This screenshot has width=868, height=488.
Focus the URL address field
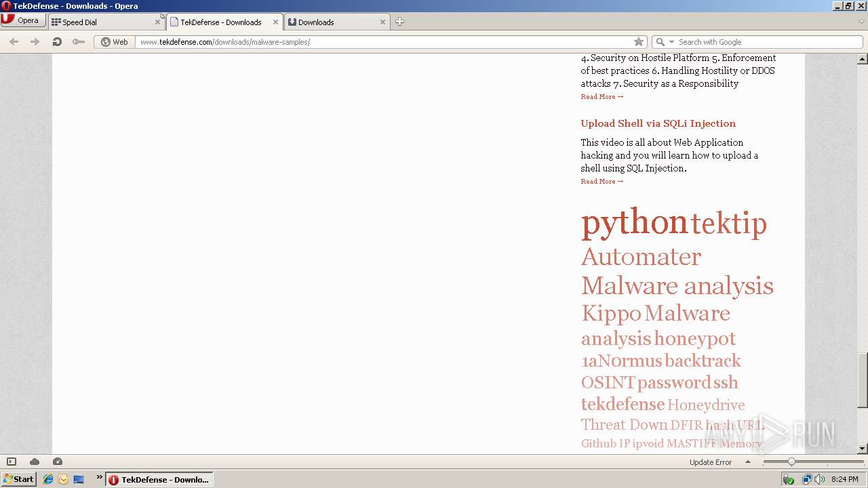tap(383, 42)
